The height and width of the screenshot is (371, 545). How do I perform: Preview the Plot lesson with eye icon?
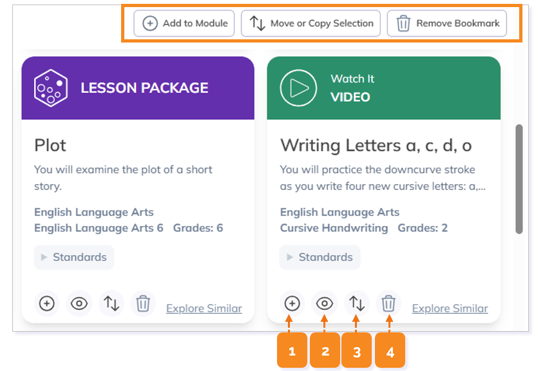coord(79,303)
